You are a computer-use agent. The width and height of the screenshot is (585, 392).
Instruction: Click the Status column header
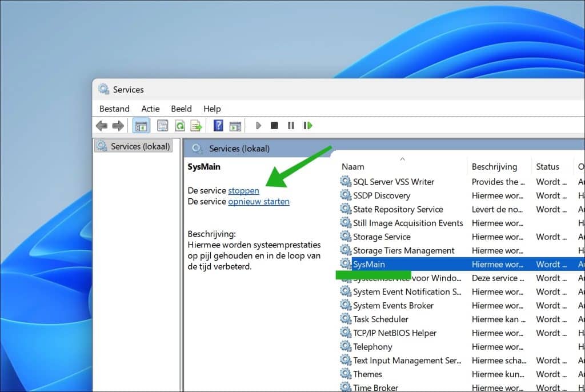(549, 166)
